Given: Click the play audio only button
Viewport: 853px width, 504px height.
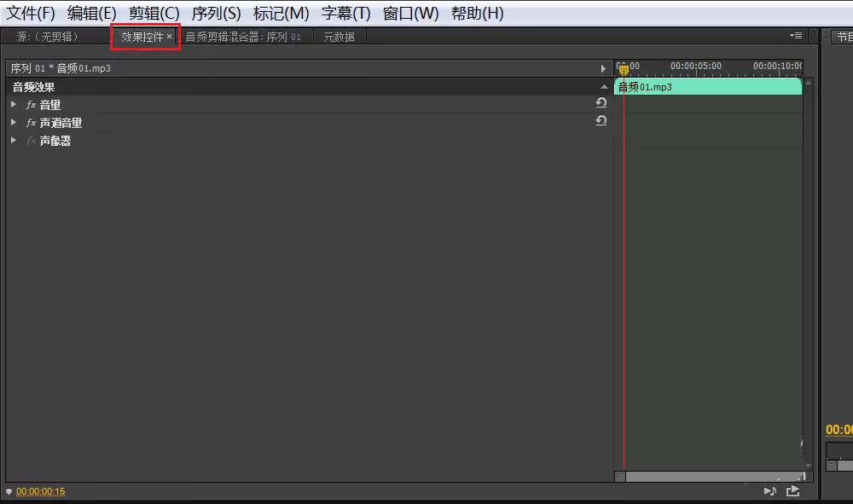Looking at the screenshot, I should (769, 491).
